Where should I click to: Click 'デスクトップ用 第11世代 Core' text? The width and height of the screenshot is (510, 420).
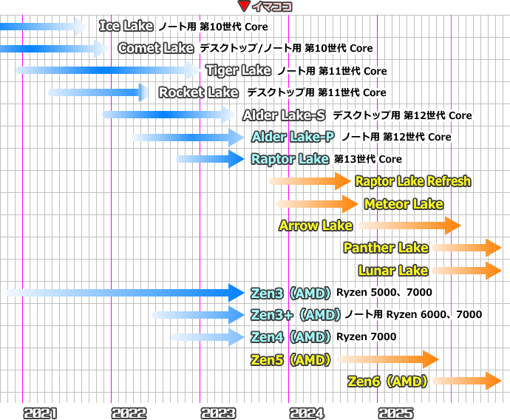coord(317,92)
